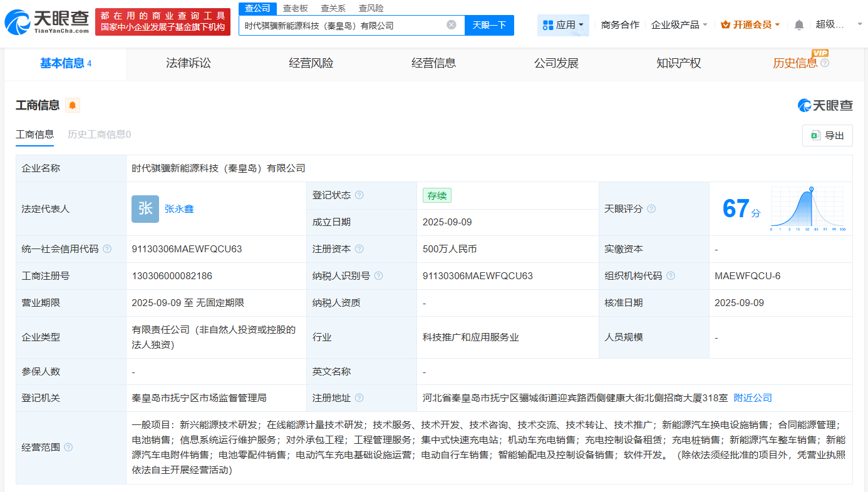Click the help icon beside 统一社会信用代码
This screenshot has height=492, width=868.
(108, 249)
